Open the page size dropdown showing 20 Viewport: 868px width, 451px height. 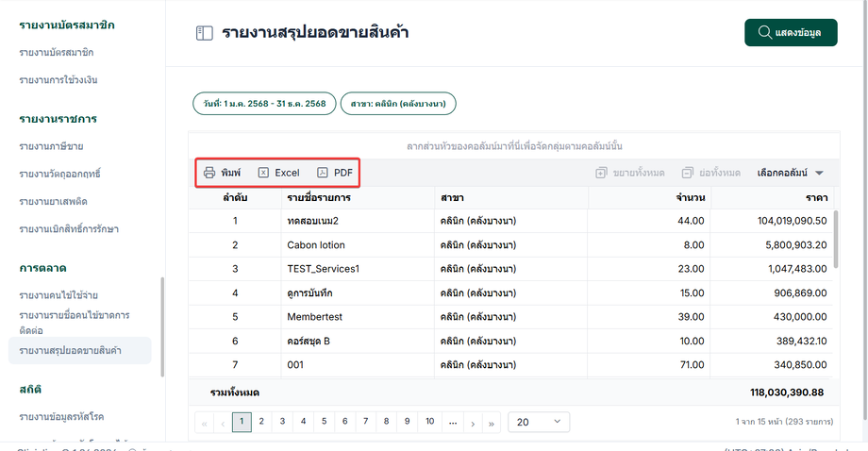click(539, 423)
